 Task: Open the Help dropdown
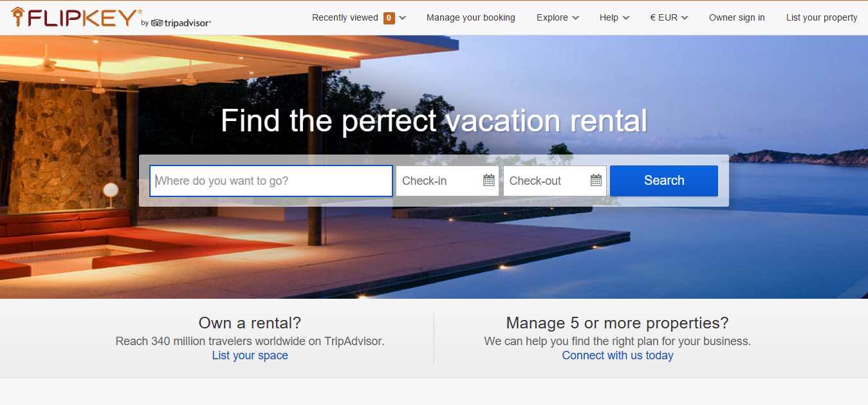614,18
